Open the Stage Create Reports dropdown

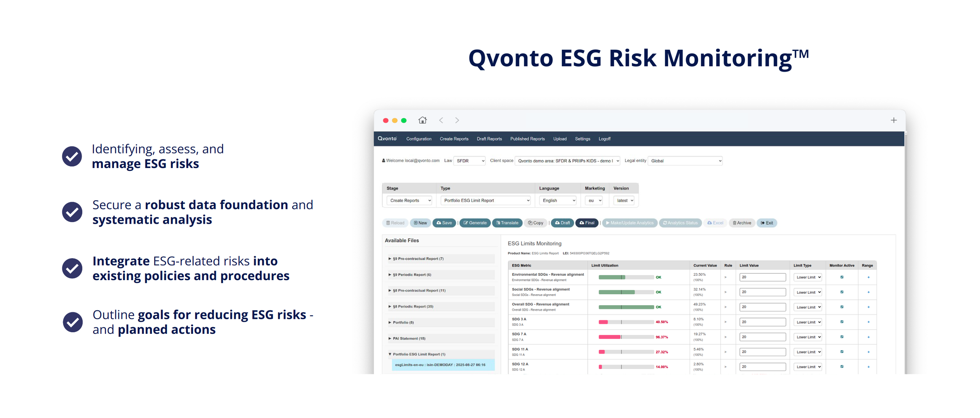(x=409, y=201)
